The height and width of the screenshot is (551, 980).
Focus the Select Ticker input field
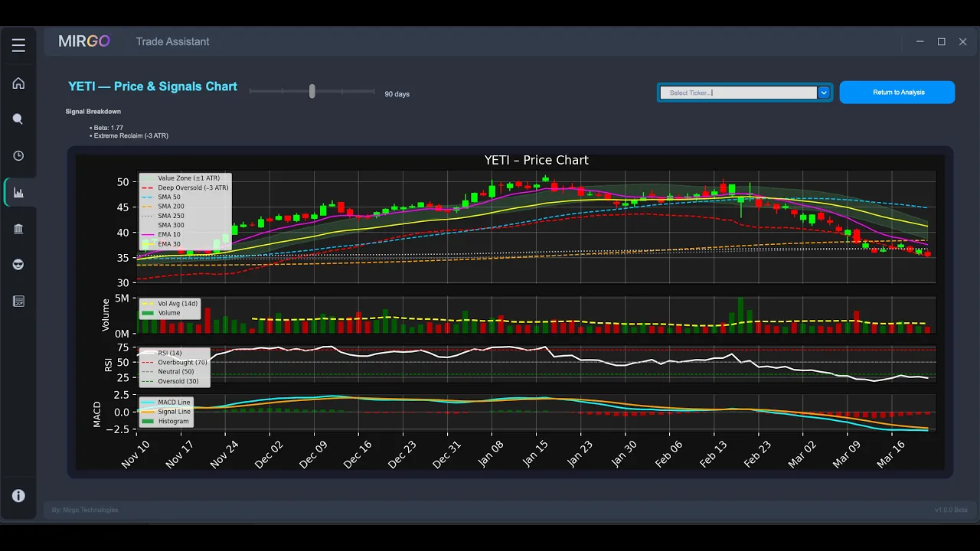coord(739,93)
